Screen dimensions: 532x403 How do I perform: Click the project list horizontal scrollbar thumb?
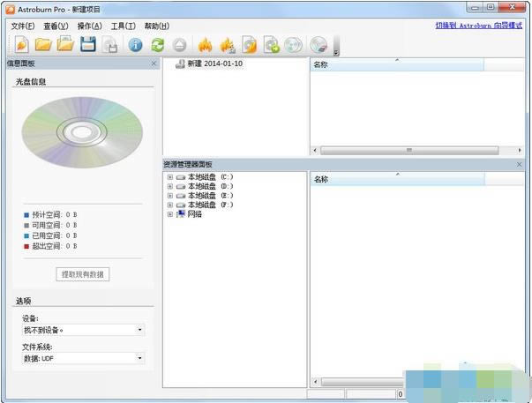point(409,150)
